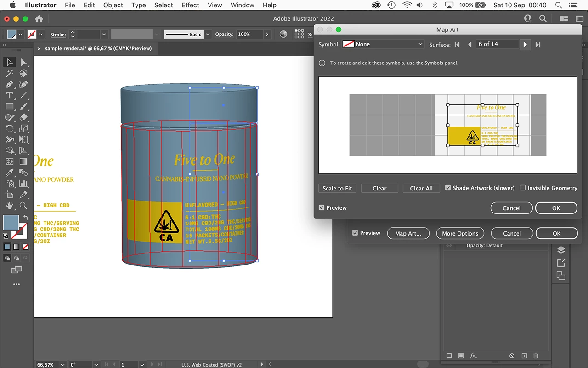Select the Line Segment tool
588x368 pixels.
23,95
